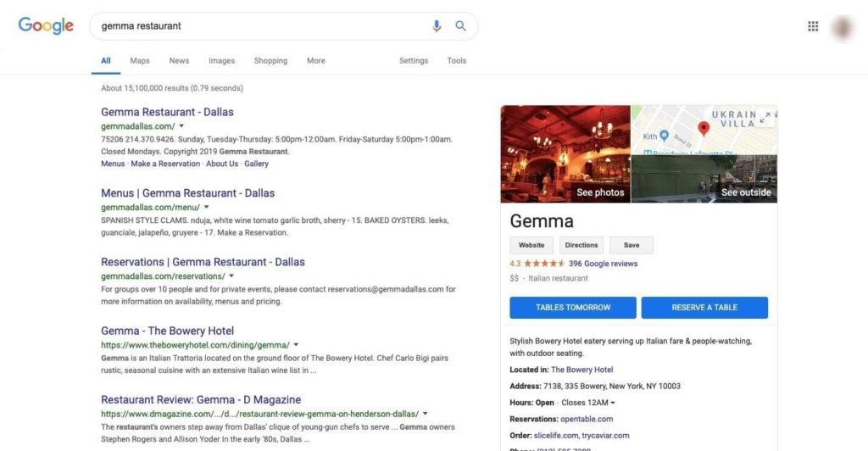Open dropdown arrow beside theboweryhotel.com URL
The height and width of the screenshot is (451, 868).
[x=296, y=345]
